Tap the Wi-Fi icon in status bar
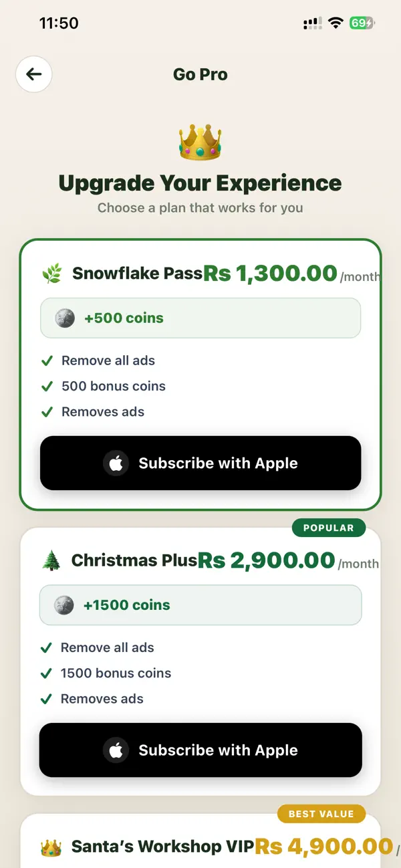 [x=335, y=23]
